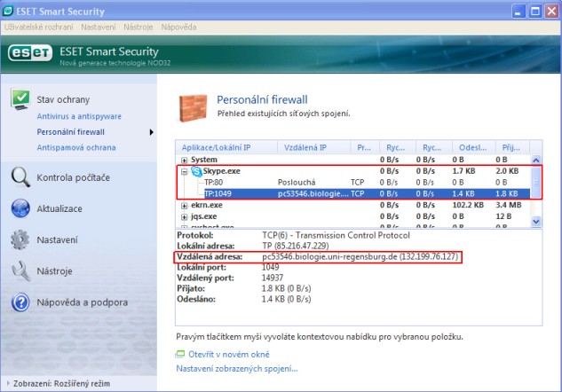
Task: Open Personální firewall submenu arrow
Action: pyautogui.click(x=152, y=132)
